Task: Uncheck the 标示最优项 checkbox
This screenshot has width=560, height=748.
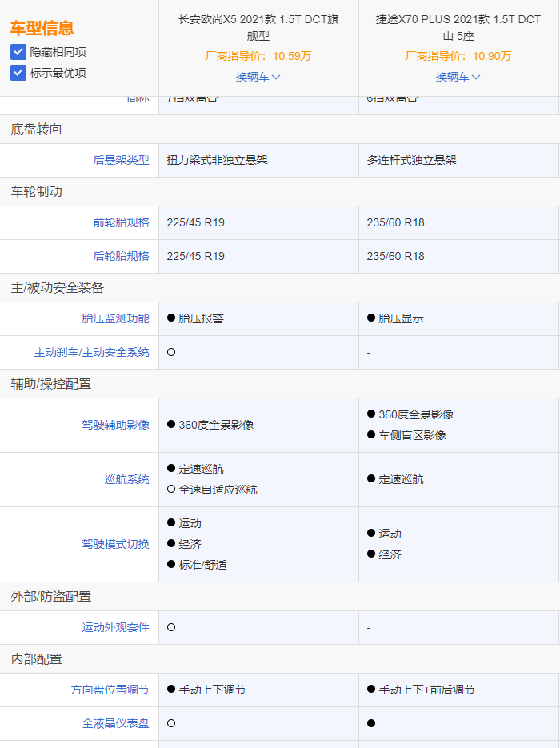Action: (x=18, y=73)
